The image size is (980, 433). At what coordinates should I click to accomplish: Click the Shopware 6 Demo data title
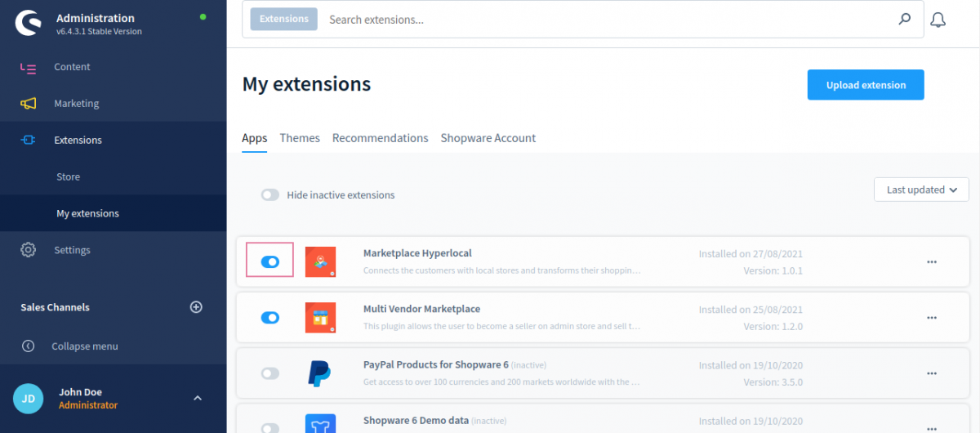pos(416,420)
